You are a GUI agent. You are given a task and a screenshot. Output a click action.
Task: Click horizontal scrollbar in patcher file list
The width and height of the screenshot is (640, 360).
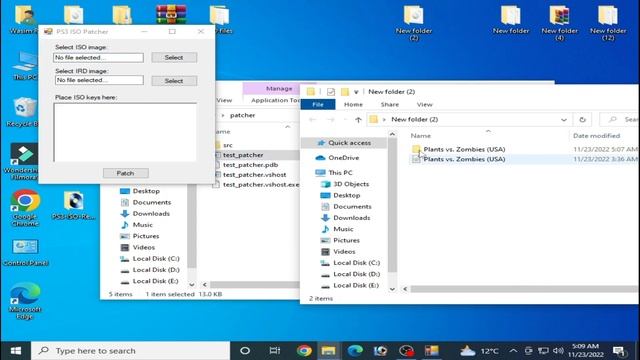click(x=255, y=284)
